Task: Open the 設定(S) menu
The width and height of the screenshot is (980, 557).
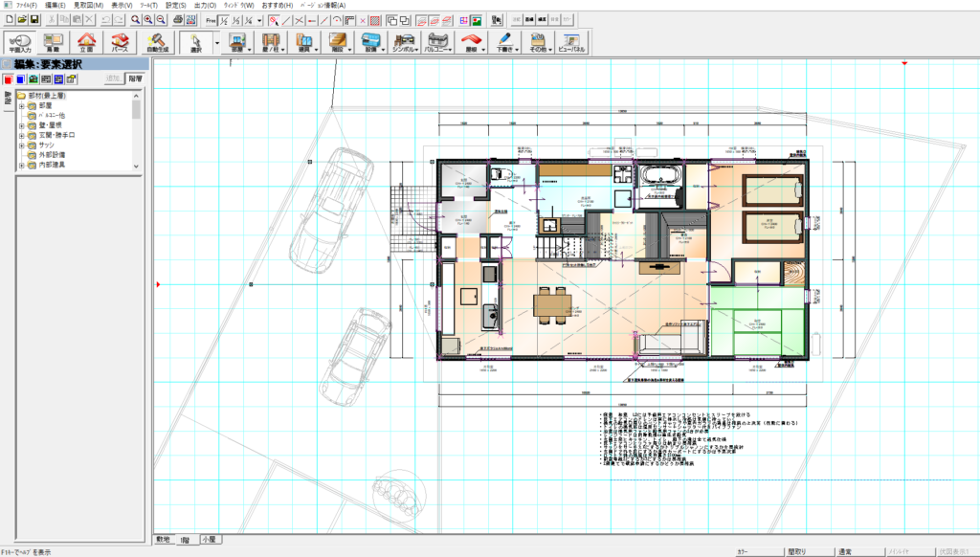Action: (x=176, y=5)
